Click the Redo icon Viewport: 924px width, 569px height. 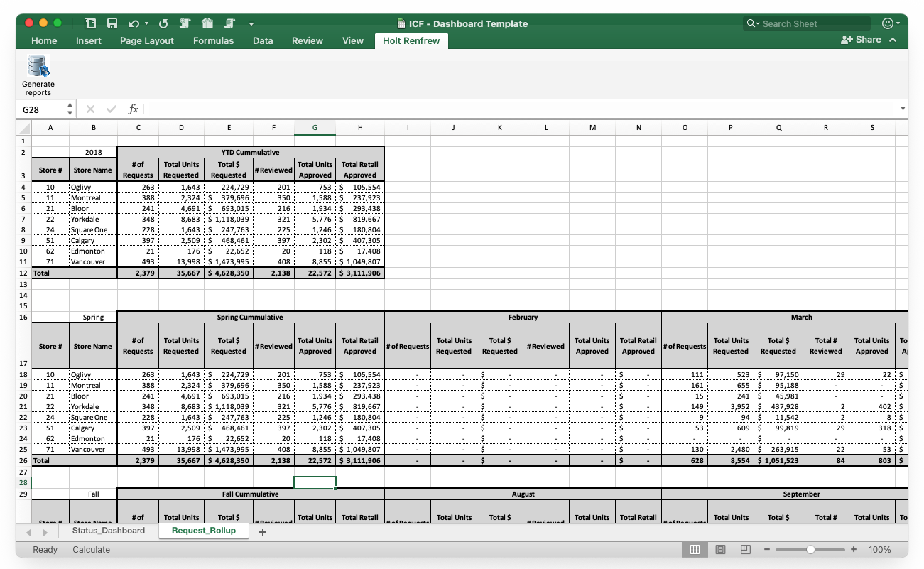point(164,23)
